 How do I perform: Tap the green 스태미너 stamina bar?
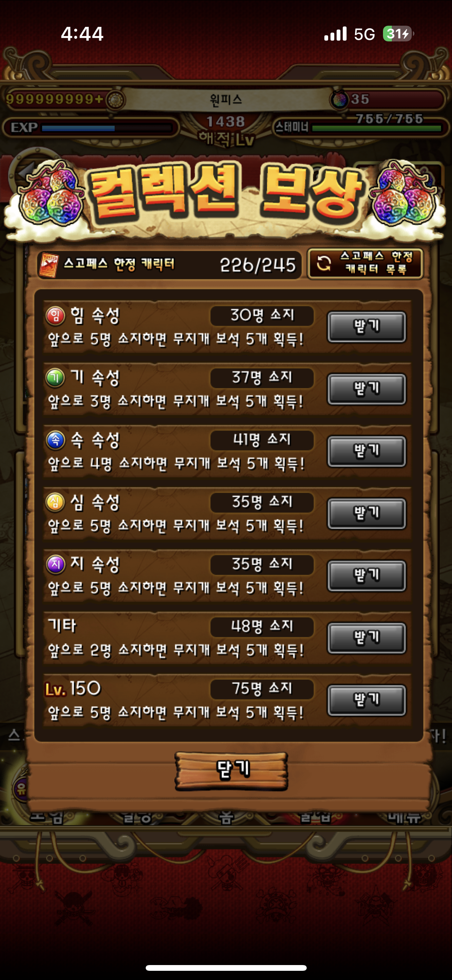[376, 128]
